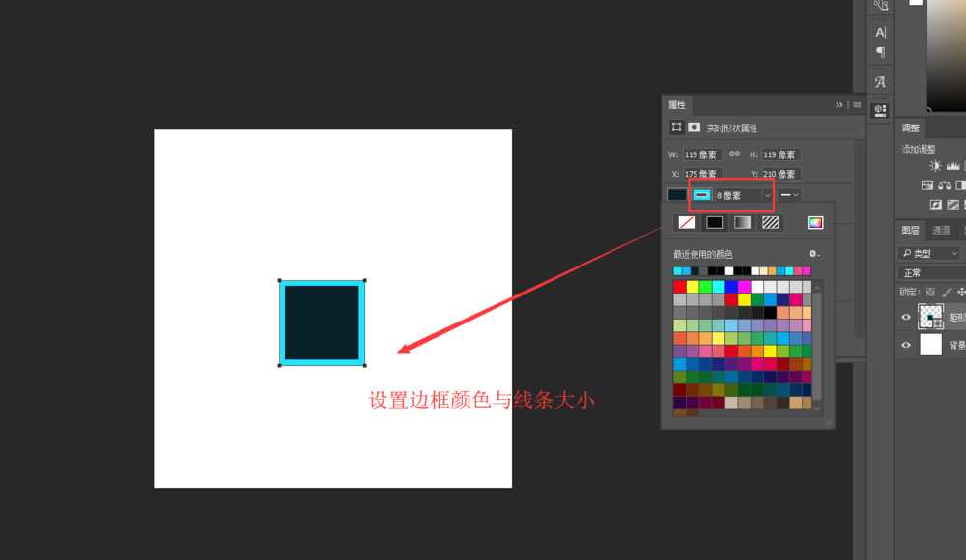The image size is (966, 560).
Task: Select the No Color stroke option
Action: click(x=686, y=222)
